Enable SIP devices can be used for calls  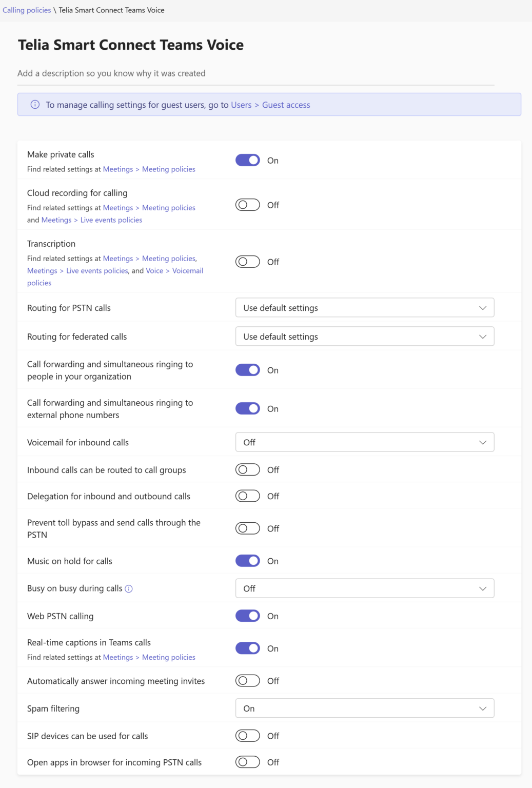pos(248,736)
